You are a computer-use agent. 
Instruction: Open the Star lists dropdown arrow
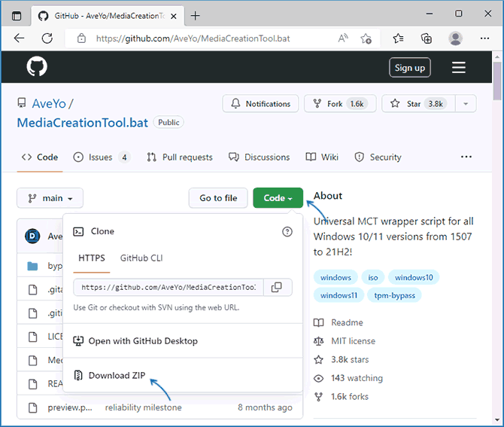(466, 104)
